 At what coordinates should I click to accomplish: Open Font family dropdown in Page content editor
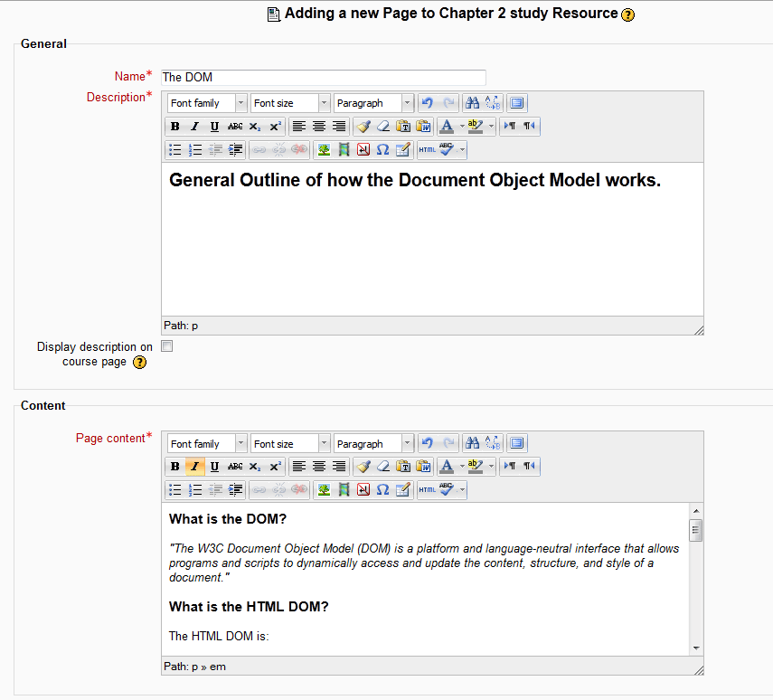click(207, 443)
